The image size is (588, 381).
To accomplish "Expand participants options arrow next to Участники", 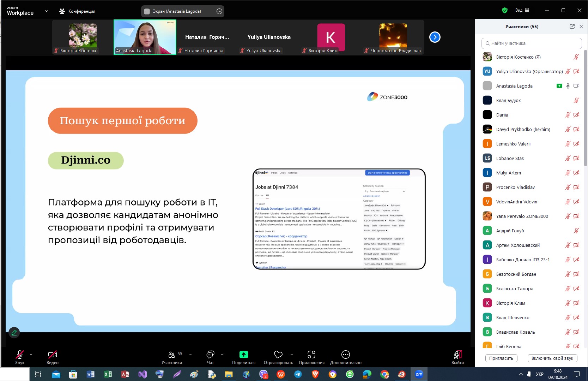I will click(190, 354).
